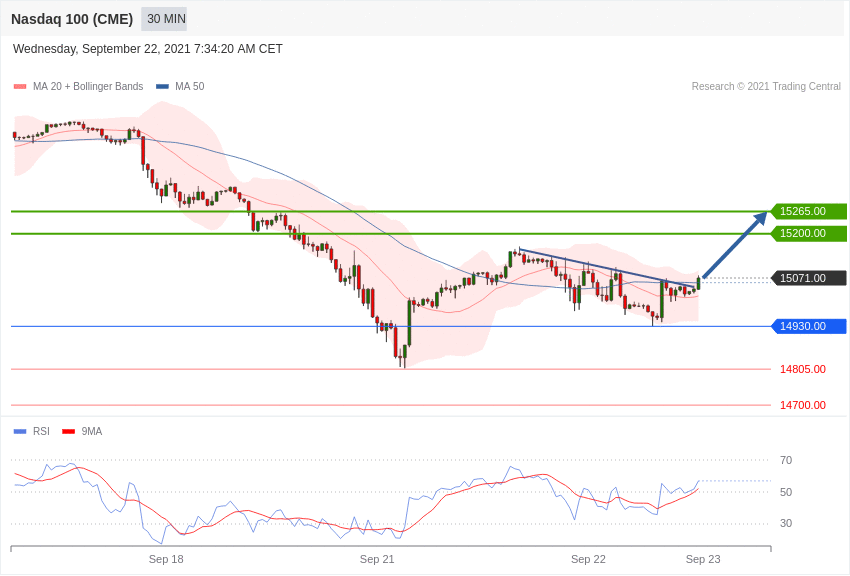Click the blue RSI legend swatch
Viewport: 850px width, 576px height.
(20, 431)
